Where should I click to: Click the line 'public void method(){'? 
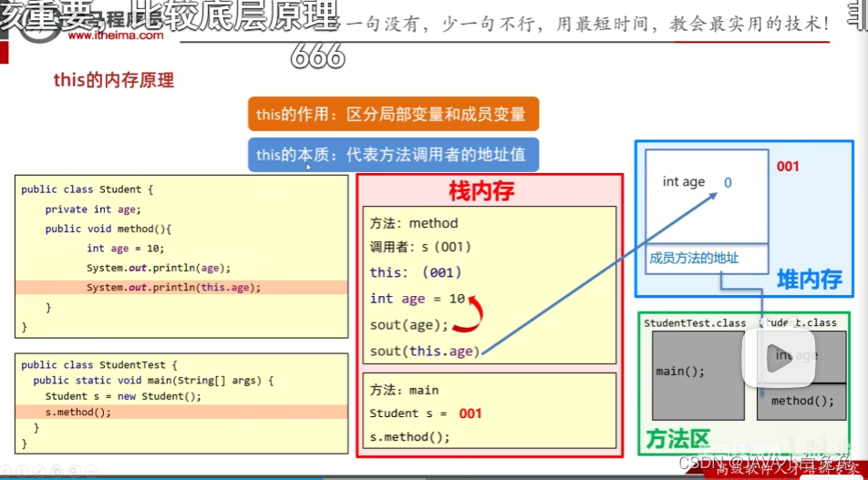point(109,229)
